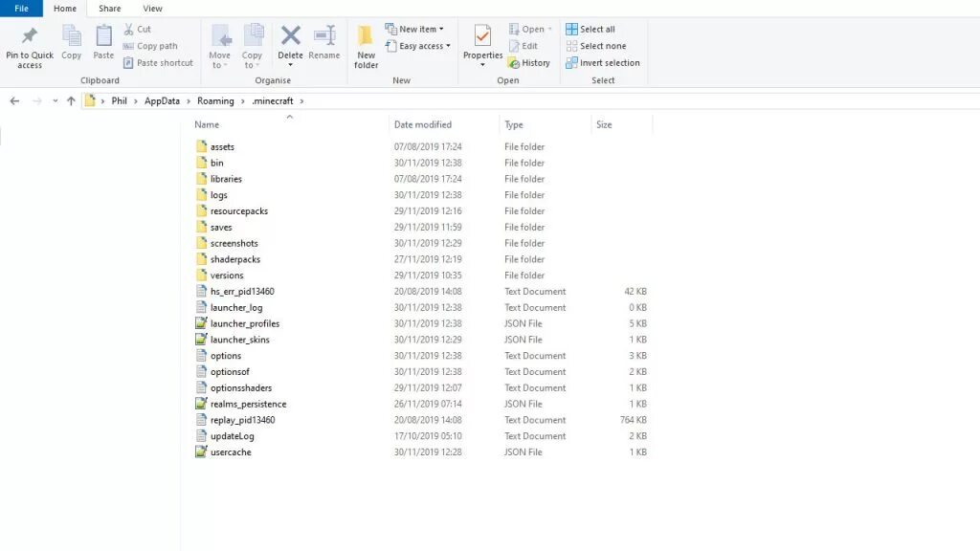Select the launcher_log file icon

point(201,307)
